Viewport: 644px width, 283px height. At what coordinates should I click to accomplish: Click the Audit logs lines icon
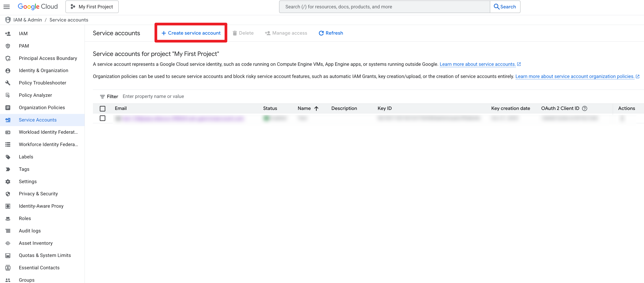(x=8, y=231)
